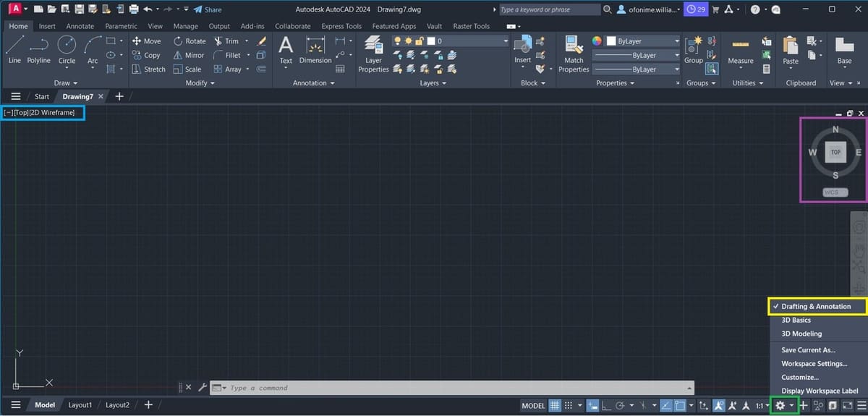
Task: Expand the Annotation panel
Action: tap(313, 83)
